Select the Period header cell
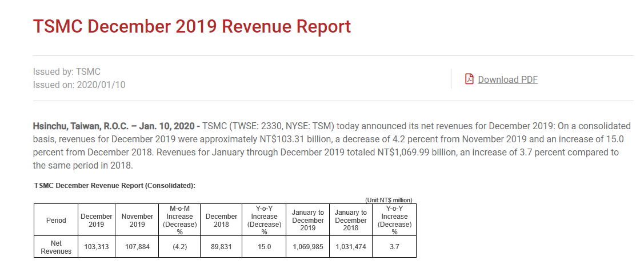Image resolution: width=644 pixels, height=272 pixels. tap(56, 220)
